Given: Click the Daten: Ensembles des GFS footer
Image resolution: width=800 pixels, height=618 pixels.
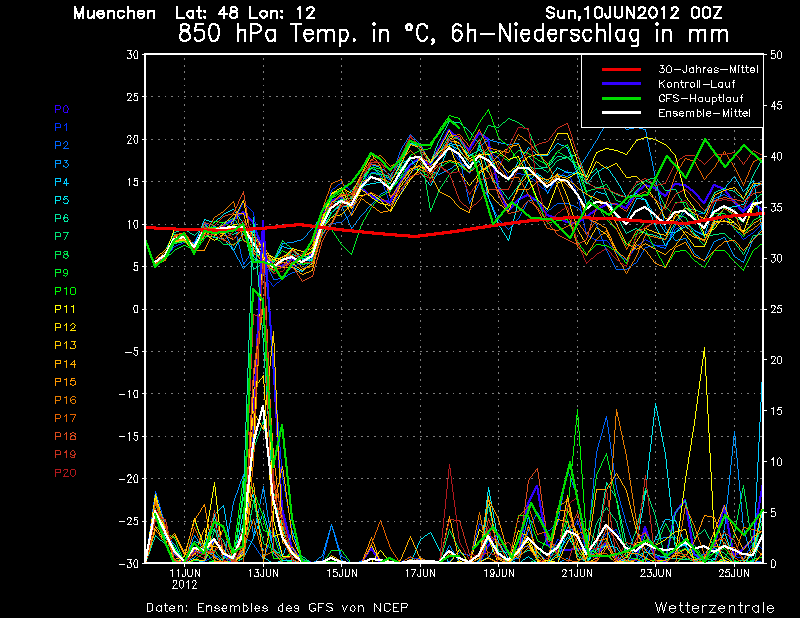Looking at the screenshot, I should (277, 607).
